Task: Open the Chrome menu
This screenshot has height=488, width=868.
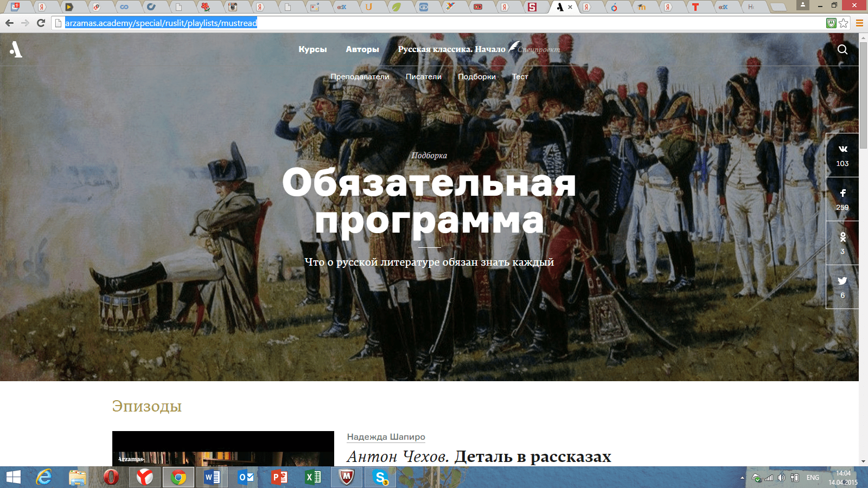Action: click(859, 23)
